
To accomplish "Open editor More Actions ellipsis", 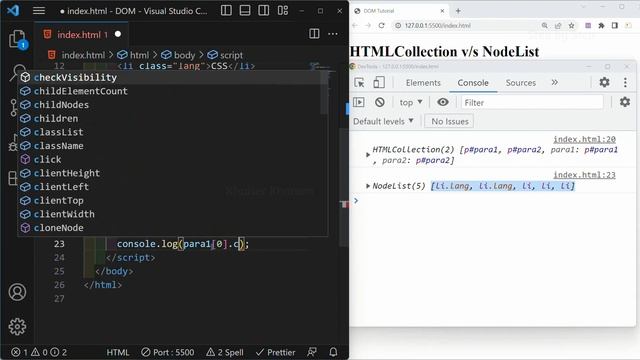I will pos(333,34).
